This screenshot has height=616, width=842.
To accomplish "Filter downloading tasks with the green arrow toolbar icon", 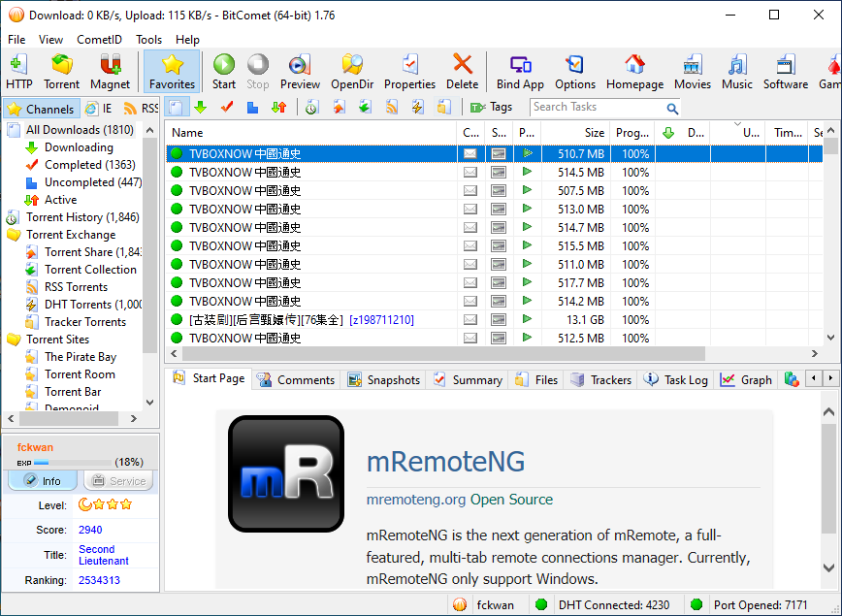I will click(201, 108).
